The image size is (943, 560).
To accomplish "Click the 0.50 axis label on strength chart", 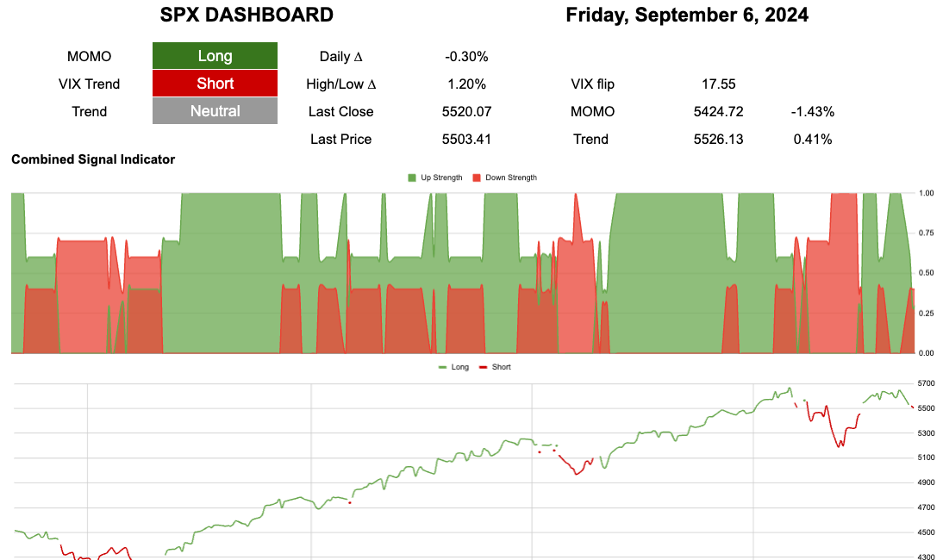I will (926, 273).
